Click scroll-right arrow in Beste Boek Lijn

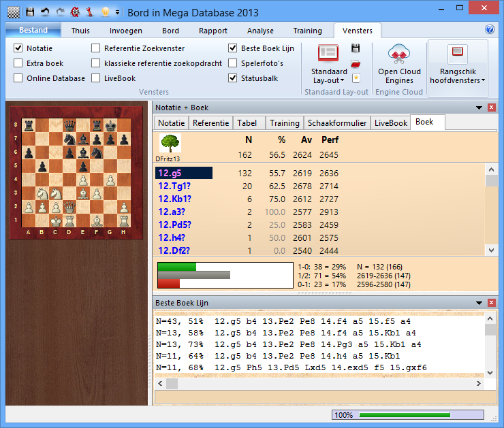(479, 383)
